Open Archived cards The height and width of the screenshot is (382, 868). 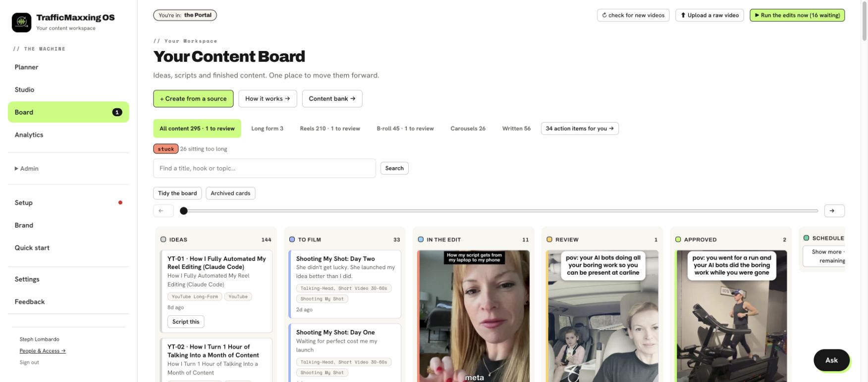(230, 193)
